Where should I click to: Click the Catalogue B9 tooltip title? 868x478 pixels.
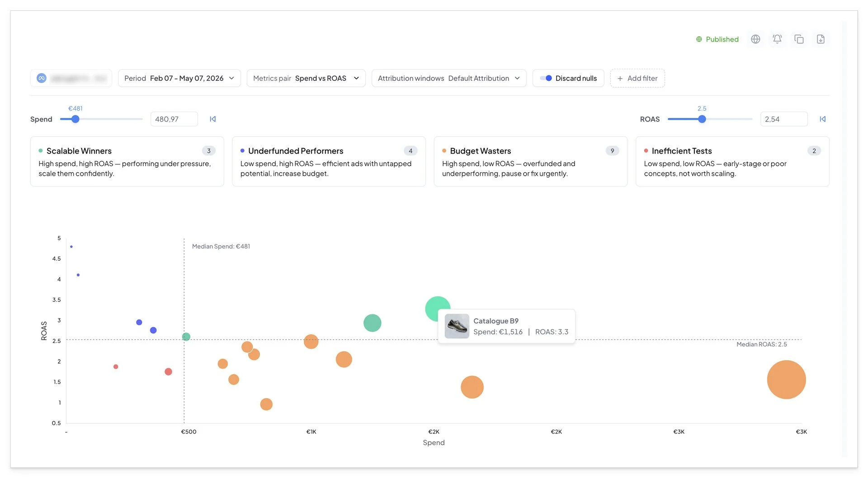[x=496, y=321]
